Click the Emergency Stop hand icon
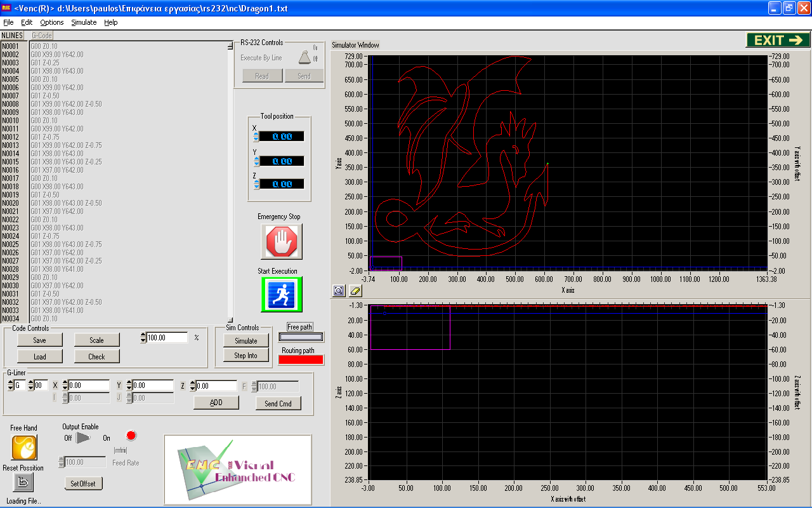Screen dimensions: 812x508 [x=281, y=241]
